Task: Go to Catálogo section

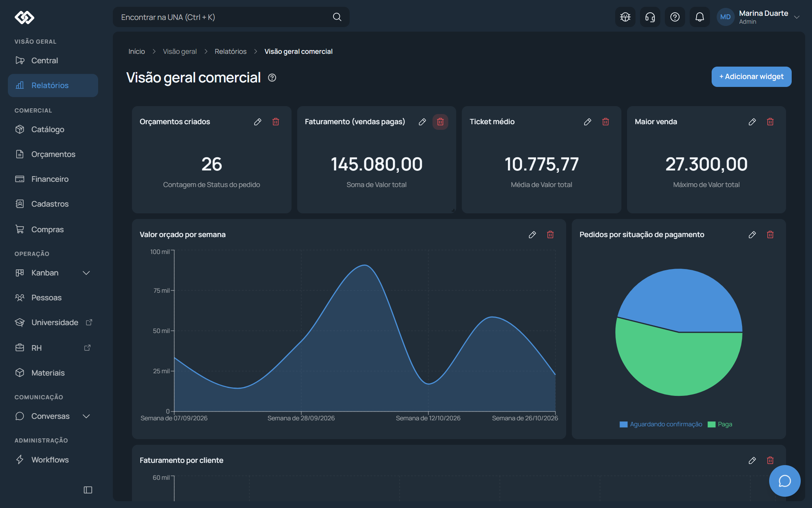Action: pyautogui.click(x=53, y=129)
